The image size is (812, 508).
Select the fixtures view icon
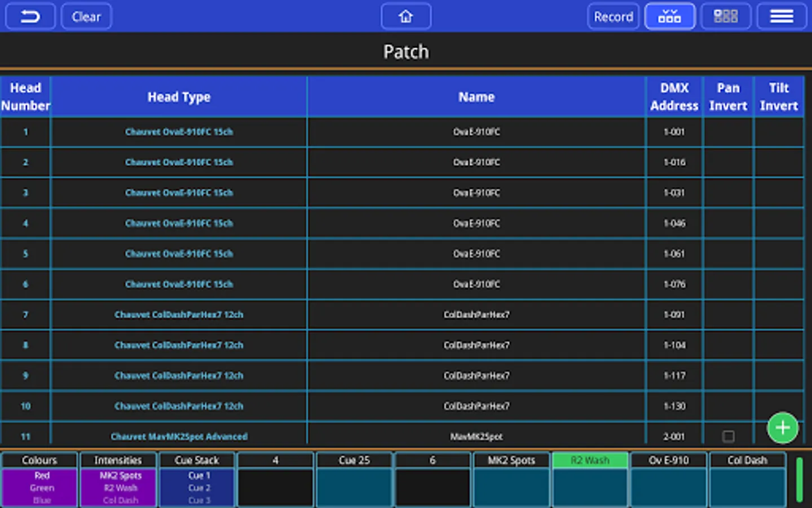pyautogui.click(x=669, y=16)
